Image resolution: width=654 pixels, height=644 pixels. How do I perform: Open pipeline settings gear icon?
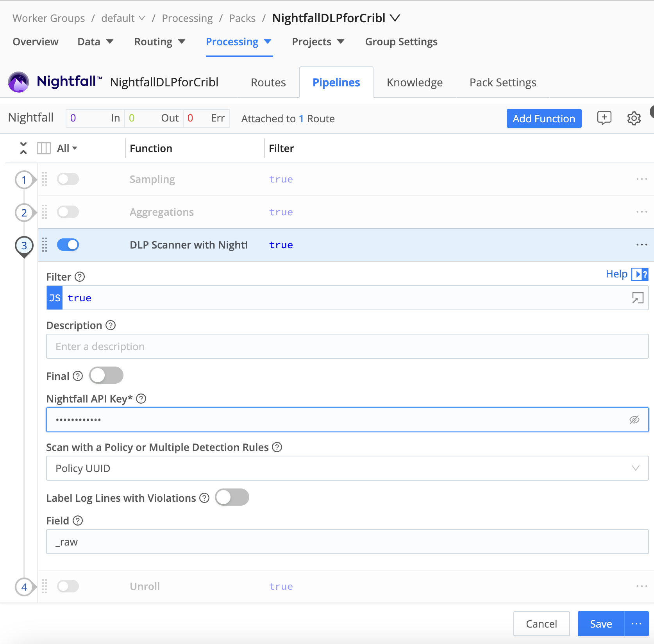click(x=634, y=118)
